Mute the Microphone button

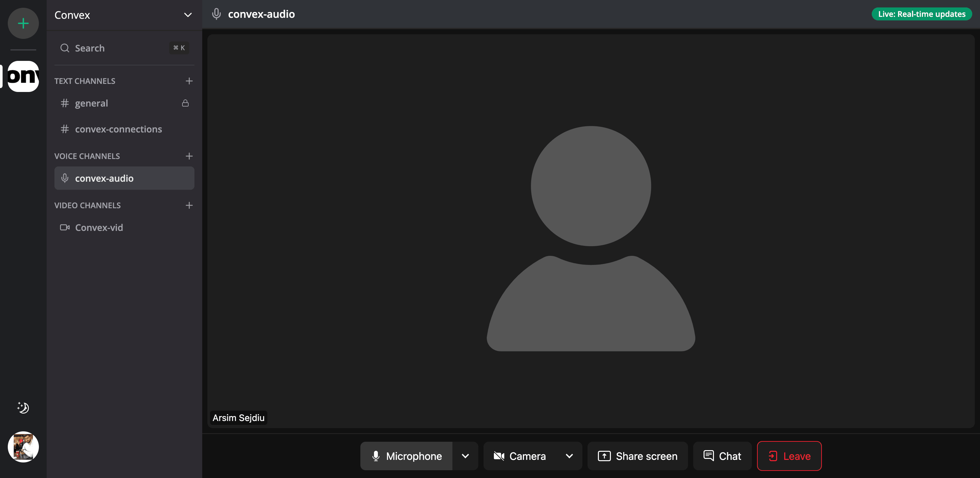tap(407, 456)
